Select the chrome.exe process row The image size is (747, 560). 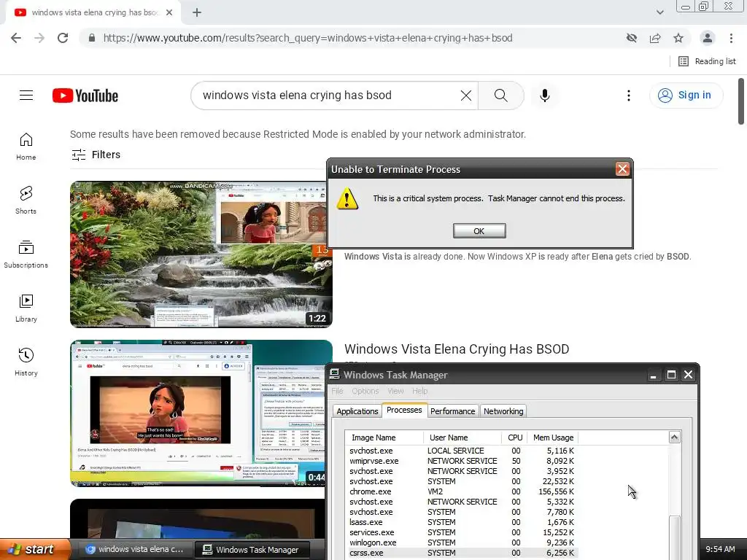click(462, 491)
